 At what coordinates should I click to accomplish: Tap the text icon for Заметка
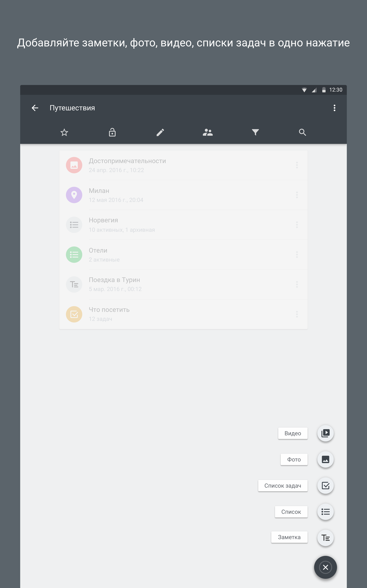pyautogui.click(x=326, y=538)
